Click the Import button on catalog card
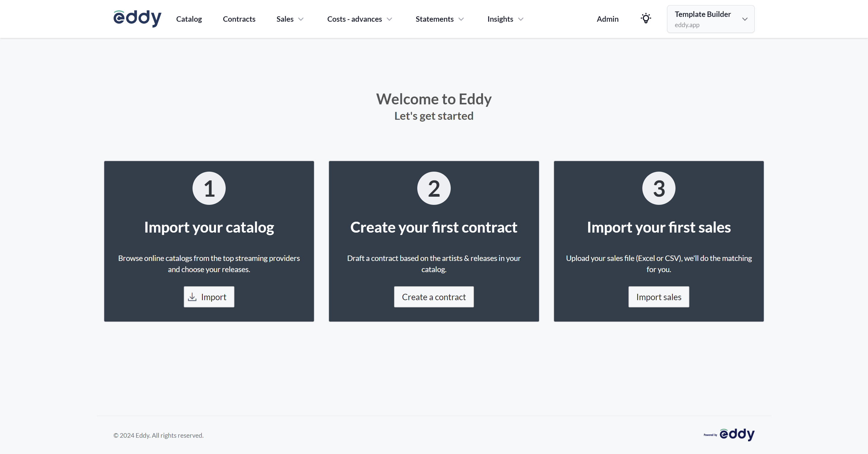 click(209, 297)
